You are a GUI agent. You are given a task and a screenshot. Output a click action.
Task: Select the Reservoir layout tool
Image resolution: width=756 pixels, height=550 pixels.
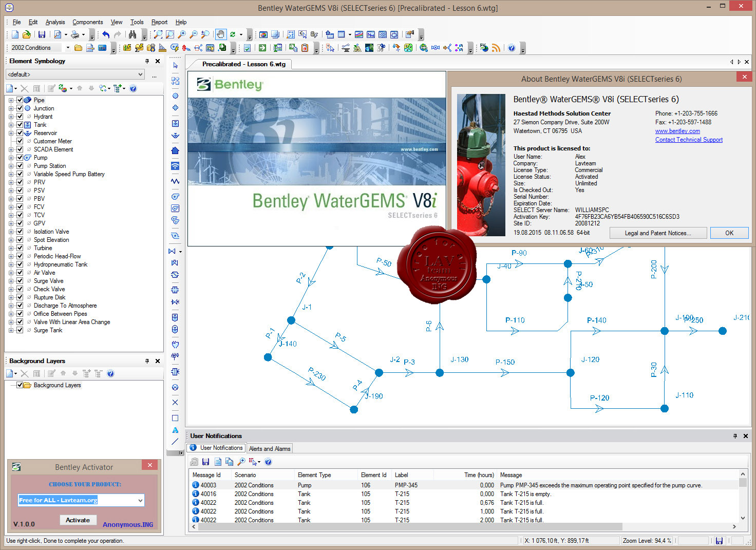pos(175,136)
